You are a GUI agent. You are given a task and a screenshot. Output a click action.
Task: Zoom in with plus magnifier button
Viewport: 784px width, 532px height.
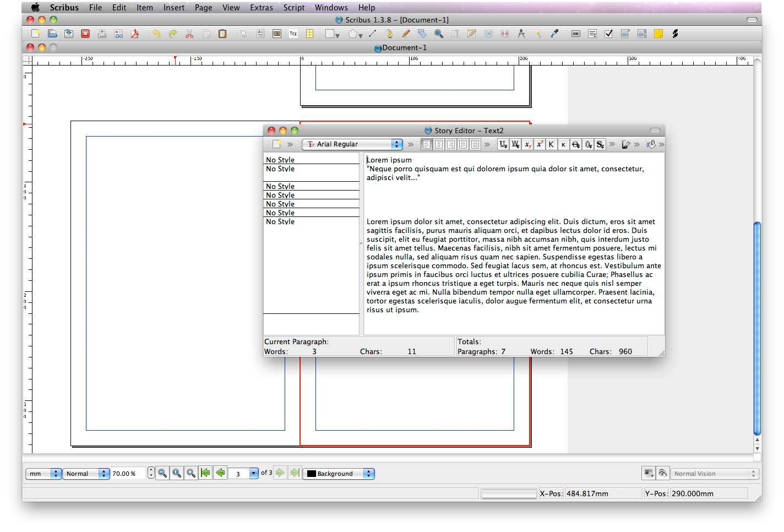[191, 473]
